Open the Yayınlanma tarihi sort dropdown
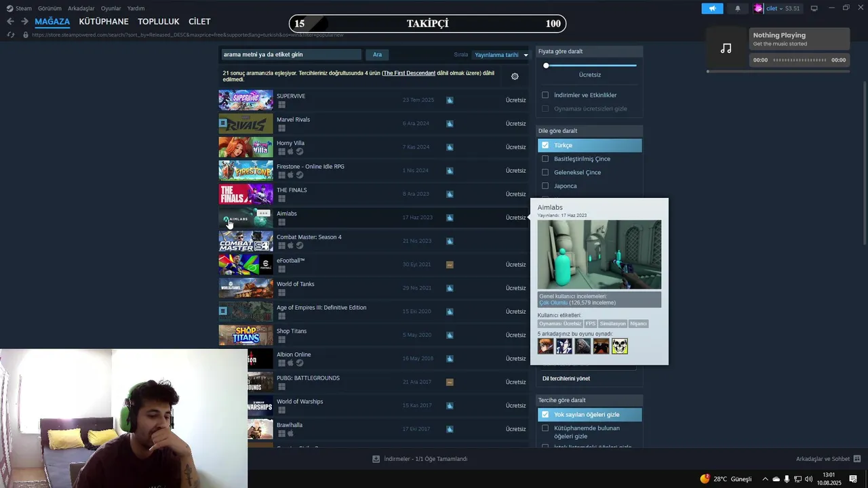This screenshot has height=488, width=868. [x=500, y=55]
